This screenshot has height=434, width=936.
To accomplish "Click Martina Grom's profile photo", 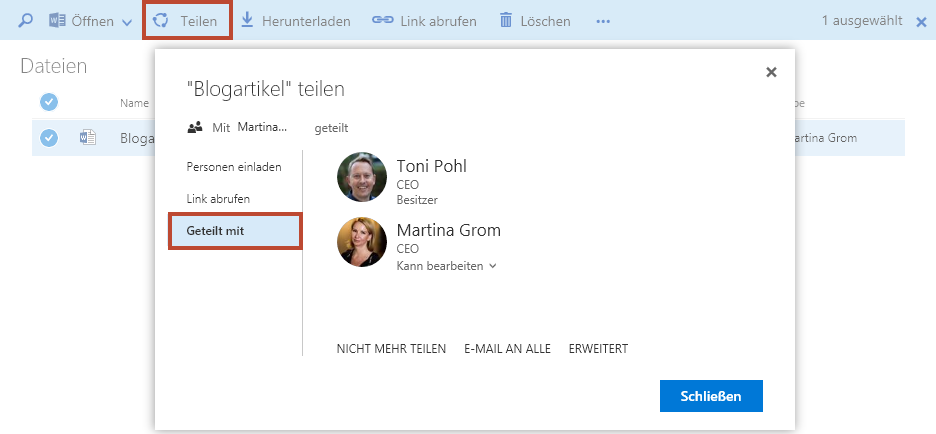I will pos(362,242).
